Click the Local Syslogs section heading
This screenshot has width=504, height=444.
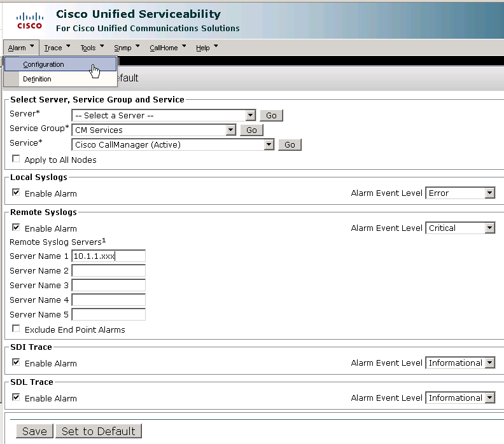click(39, 177)
